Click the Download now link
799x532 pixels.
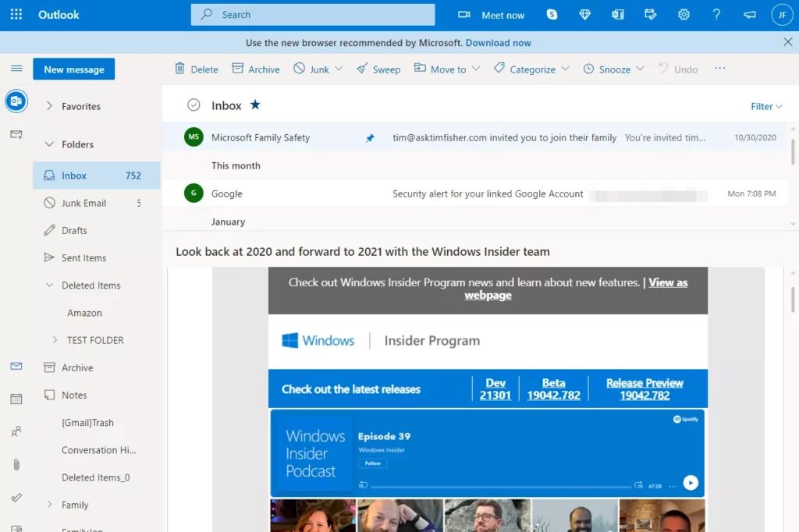[x=499, y=42]
